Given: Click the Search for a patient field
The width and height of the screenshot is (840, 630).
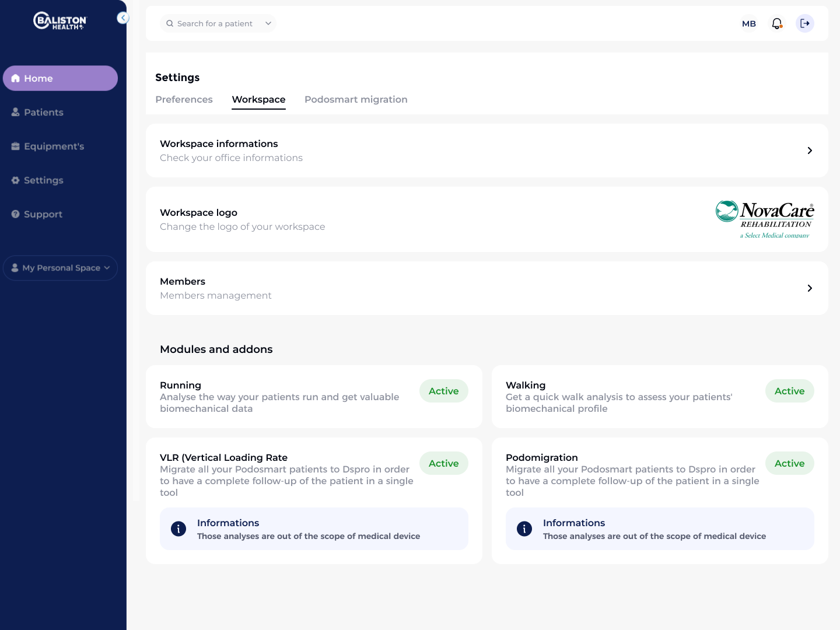Looking at the screenshot, I should click(215, 23).
